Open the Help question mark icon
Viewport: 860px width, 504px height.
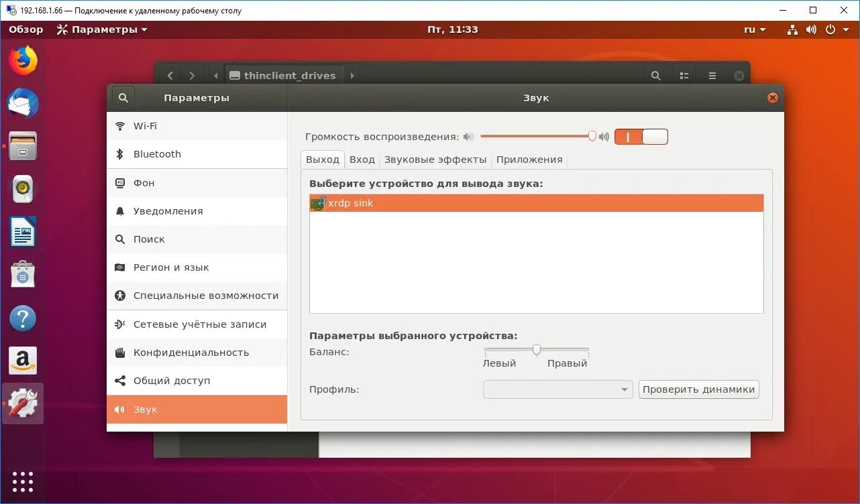tap(23, 318)
